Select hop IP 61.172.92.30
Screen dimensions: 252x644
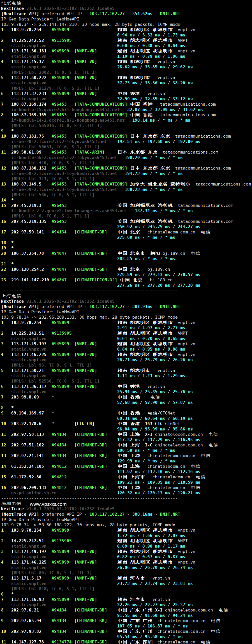tap(26, 477)
